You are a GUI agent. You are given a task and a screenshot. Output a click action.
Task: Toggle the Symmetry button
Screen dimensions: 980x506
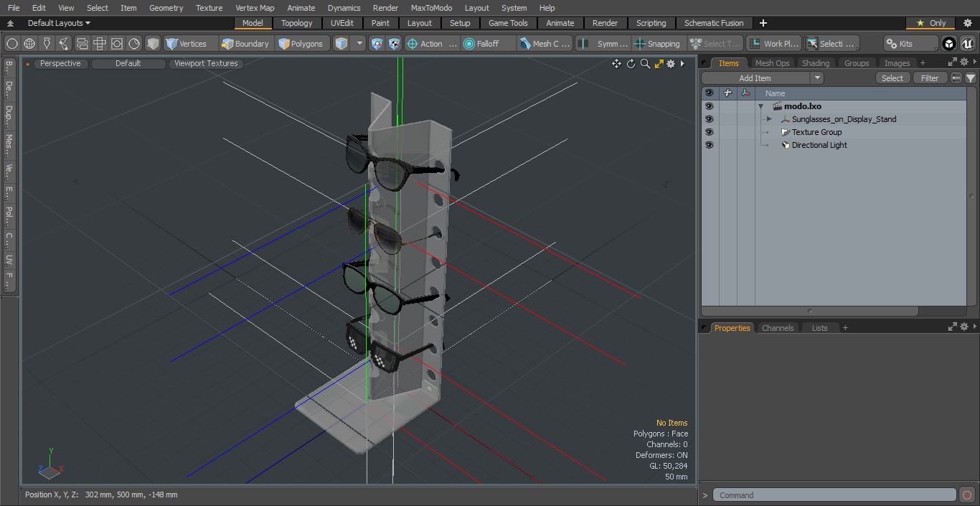click(x=604, y=44)
